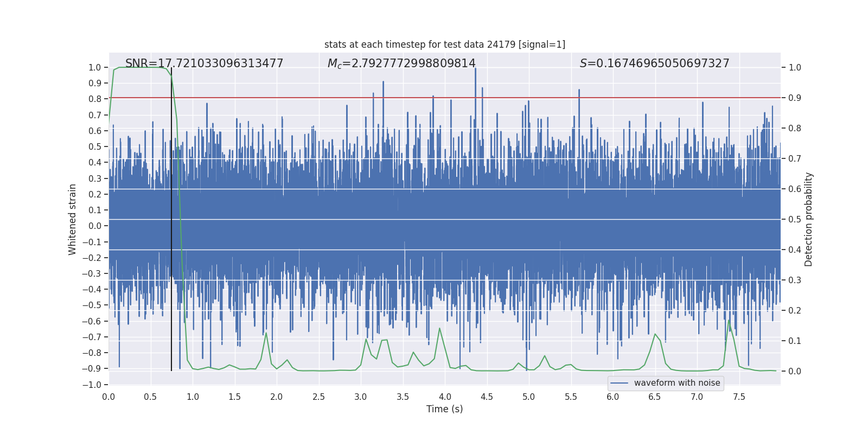The image size is (868, 434).
Task: Click the green curve peak near 6.5 seconds
Action: click(x=655, y=334)
